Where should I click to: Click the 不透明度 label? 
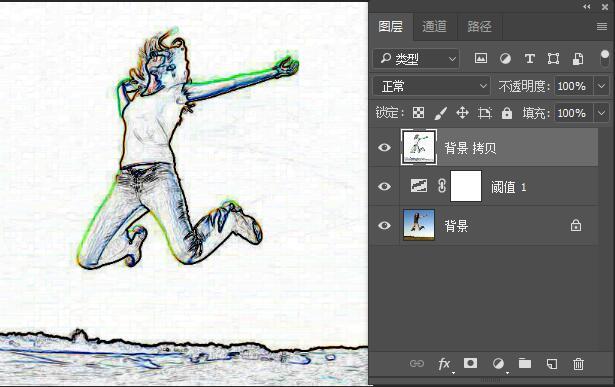[524, 86]
